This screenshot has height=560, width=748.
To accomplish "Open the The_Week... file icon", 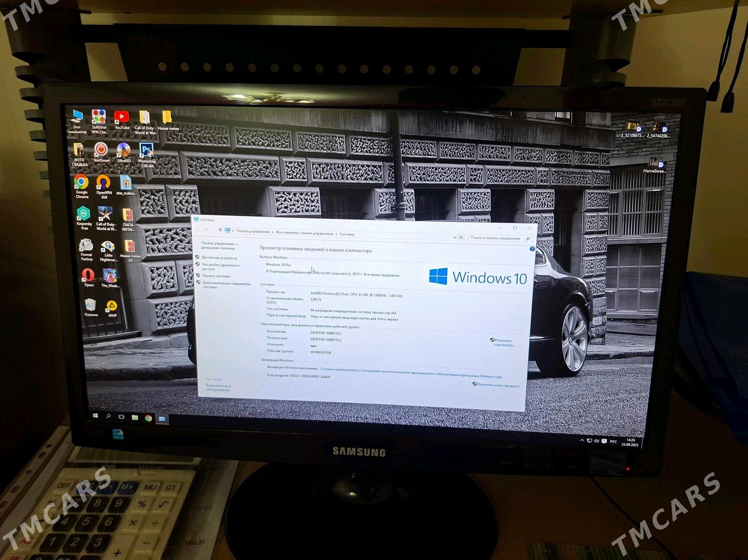I will pos(110,278).
